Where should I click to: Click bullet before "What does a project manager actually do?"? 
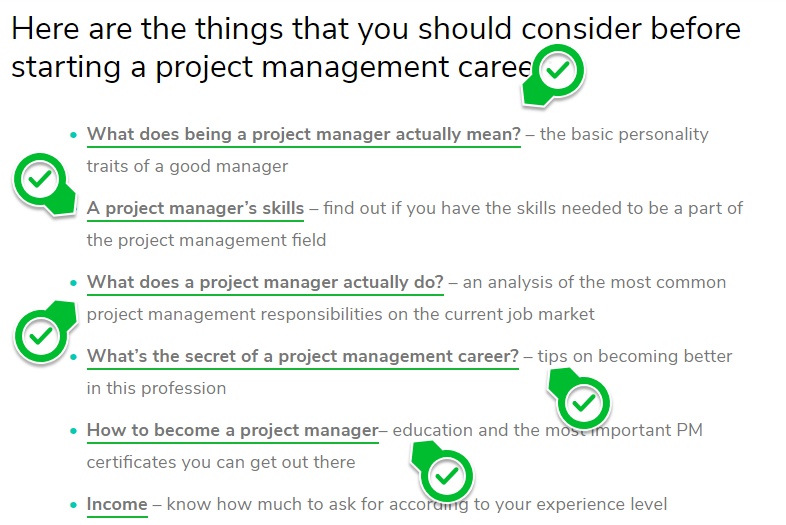tap(73, 283)
